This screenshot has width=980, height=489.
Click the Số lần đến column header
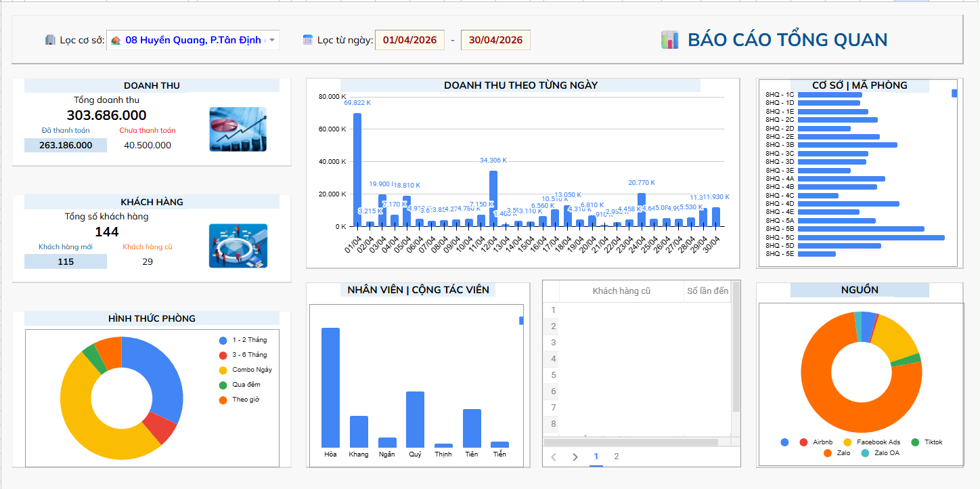tap(707, 291)
